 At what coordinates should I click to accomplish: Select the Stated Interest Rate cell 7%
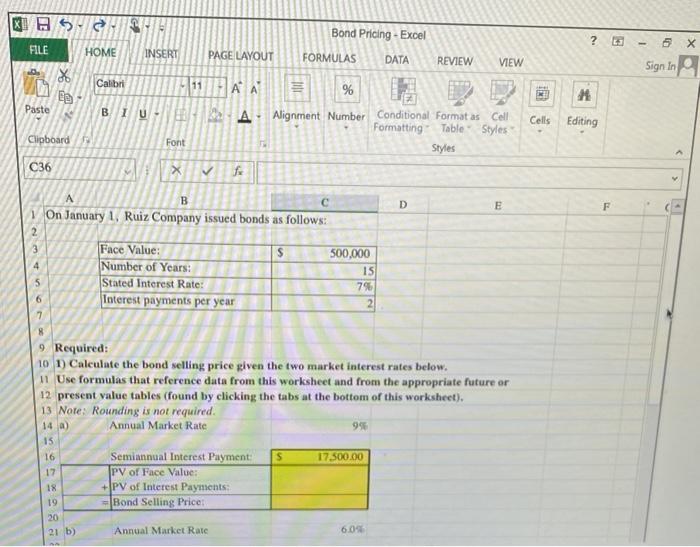(323, 287)
